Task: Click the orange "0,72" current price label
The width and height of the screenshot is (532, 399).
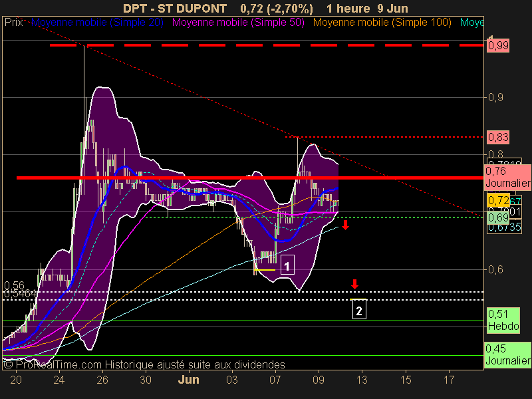Action: coord(498,201)
